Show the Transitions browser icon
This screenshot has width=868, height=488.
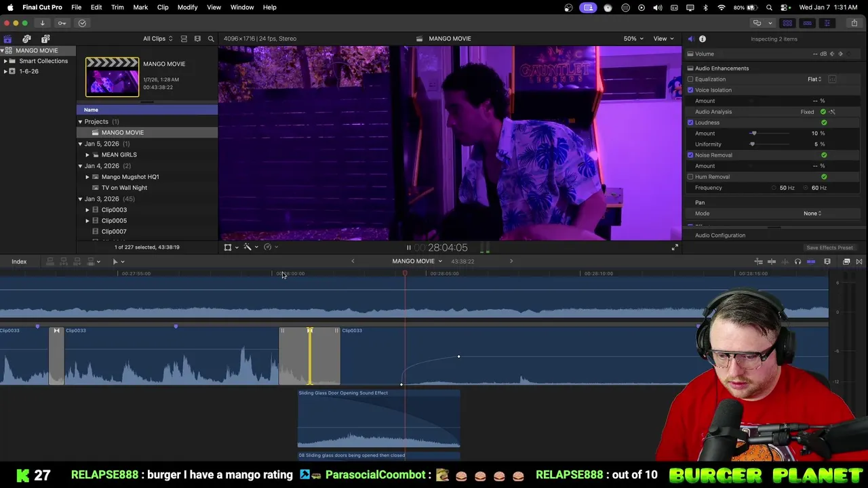pos(859,262)
